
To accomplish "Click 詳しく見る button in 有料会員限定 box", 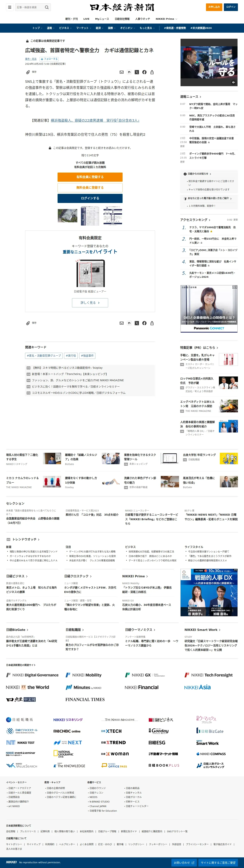I will [x=90, y=303].
